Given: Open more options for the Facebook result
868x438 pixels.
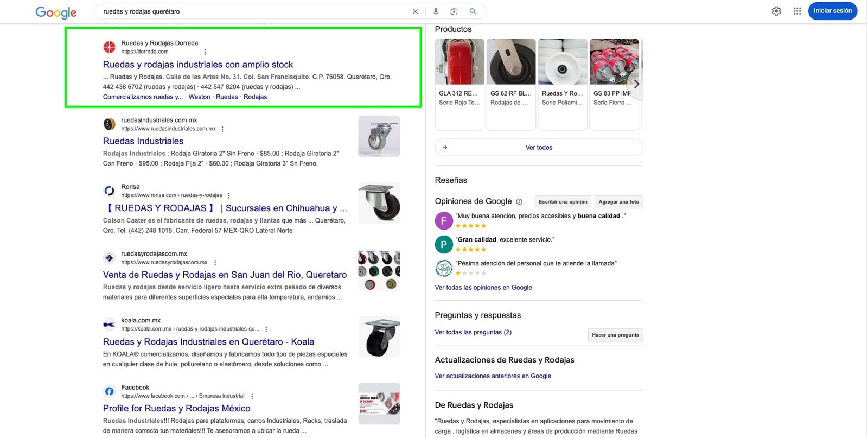Looking at the screenshot, I should (x=252, y=396).
